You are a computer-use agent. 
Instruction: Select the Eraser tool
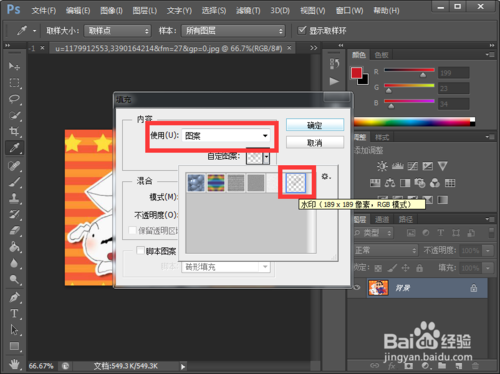tap(14, 231)
